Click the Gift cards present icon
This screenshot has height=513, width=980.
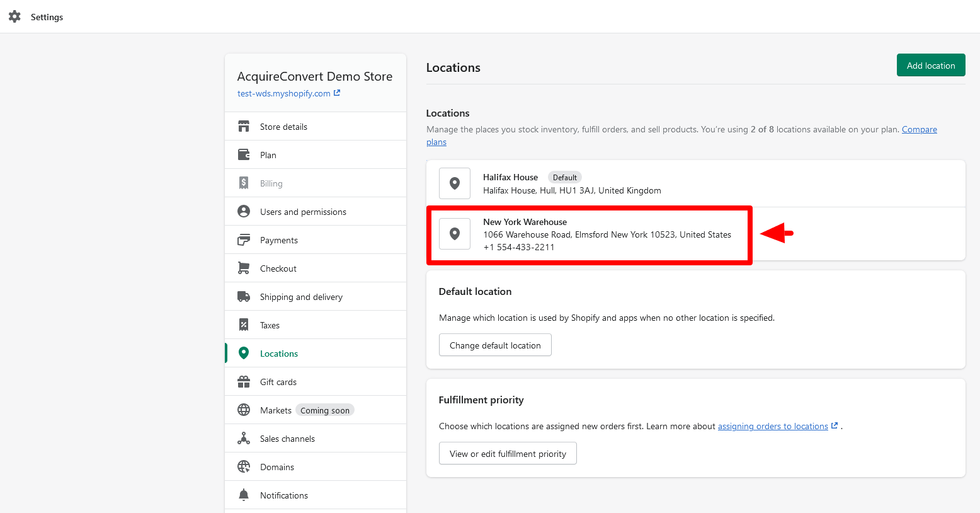pos(244,382)
